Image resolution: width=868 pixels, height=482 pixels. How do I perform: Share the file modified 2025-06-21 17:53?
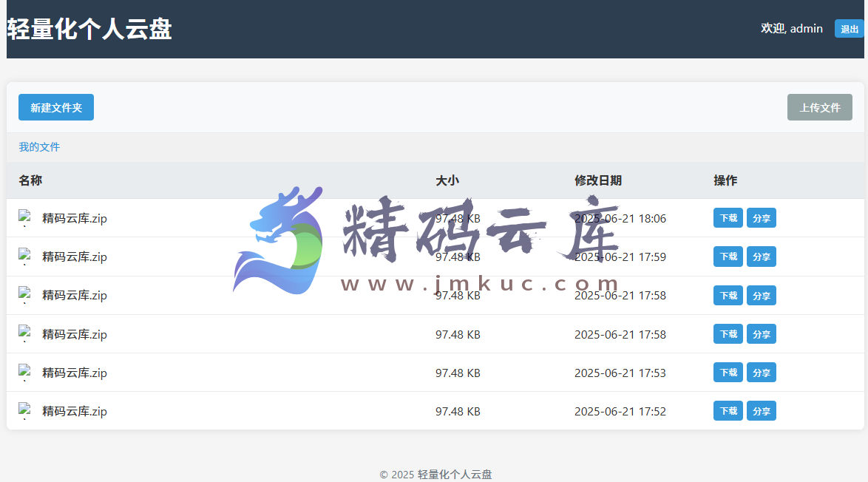761,373
